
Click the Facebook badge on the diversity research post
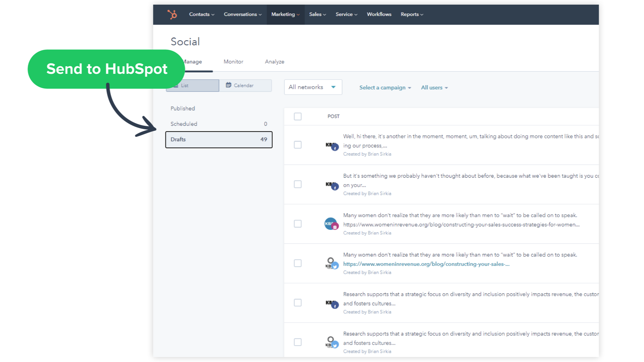click(335, 305)
